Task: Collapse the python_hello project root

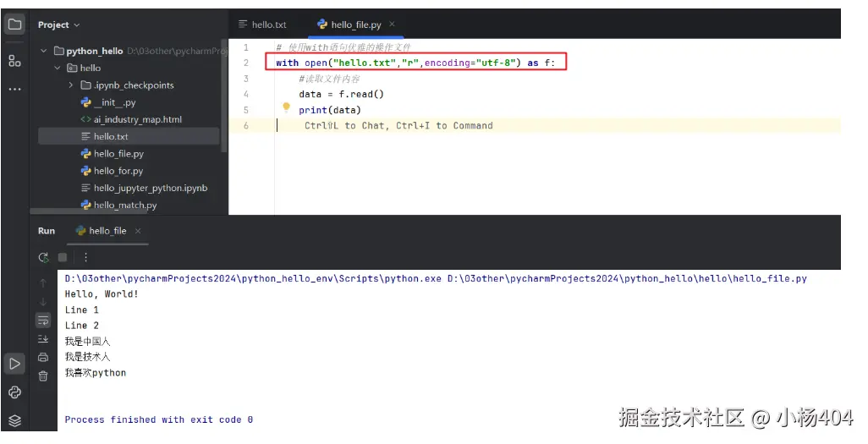Action: pyautogui.click(x=44, y=51)
